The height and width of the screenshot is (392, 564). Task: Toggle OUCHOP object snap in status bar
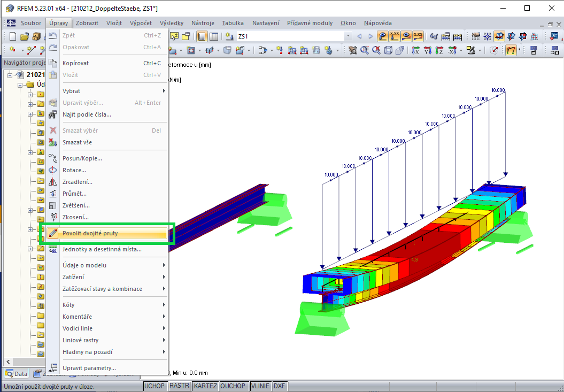coord(233,386)
